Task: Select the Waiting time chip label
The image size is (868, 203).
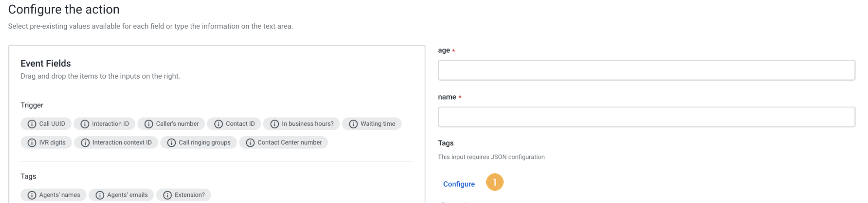Action: [378, 124]
